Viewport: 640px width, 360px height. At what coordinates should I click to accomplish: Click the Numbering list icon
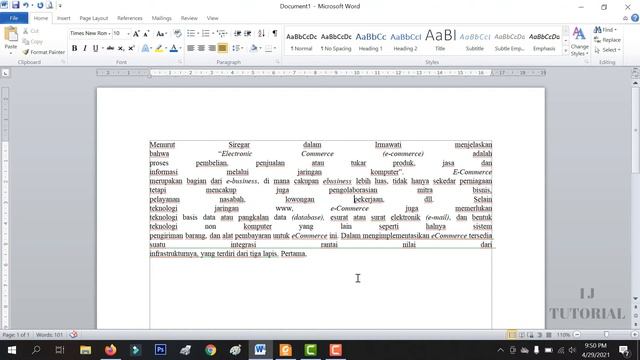(205, 33)
